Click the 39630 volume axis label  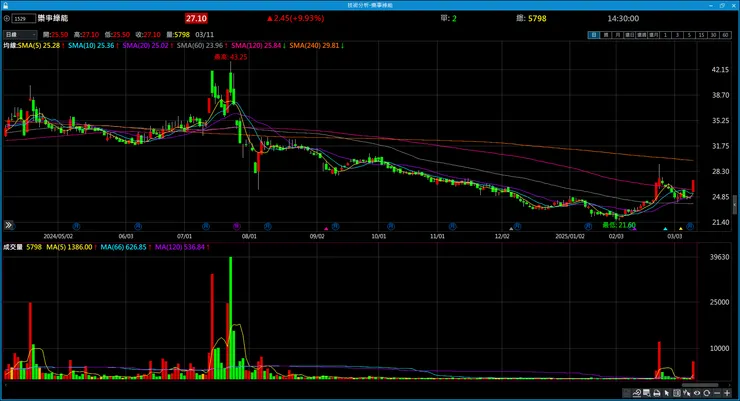tap(719, 257)
